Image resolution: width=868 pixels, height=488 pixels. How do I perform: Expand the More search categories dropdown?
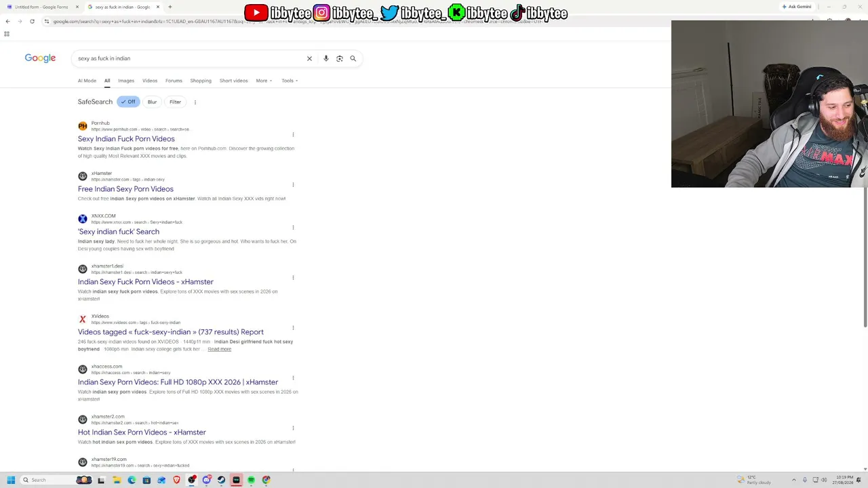coord(264,81)
